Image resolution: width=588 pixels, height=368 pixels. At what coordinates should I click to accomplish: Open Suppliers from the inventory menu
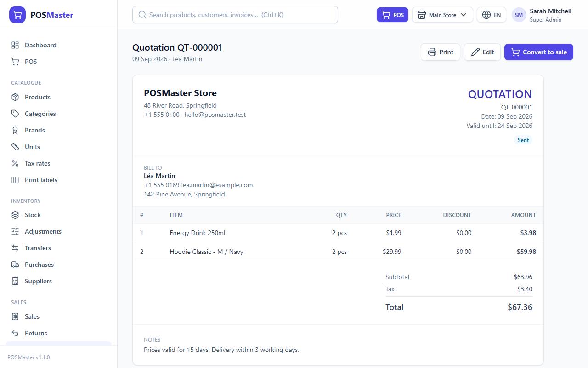coord(59,281)
